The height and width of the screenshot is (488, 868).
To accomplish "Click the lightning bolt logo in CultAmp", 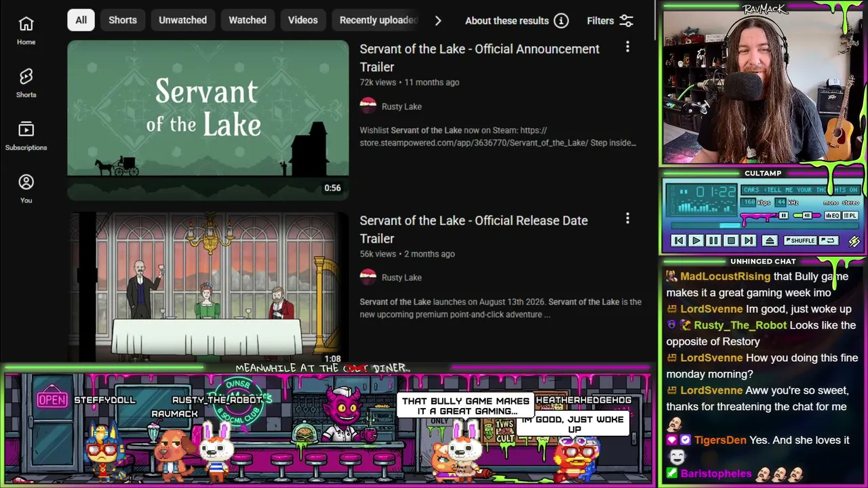I will (854, 241).
